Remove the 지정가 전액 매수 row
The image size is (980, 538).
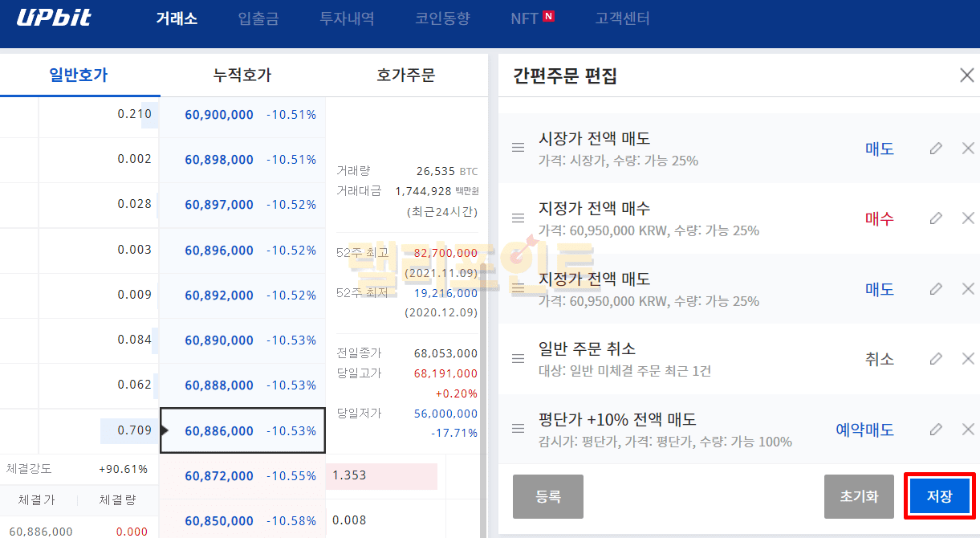point(968,218)
